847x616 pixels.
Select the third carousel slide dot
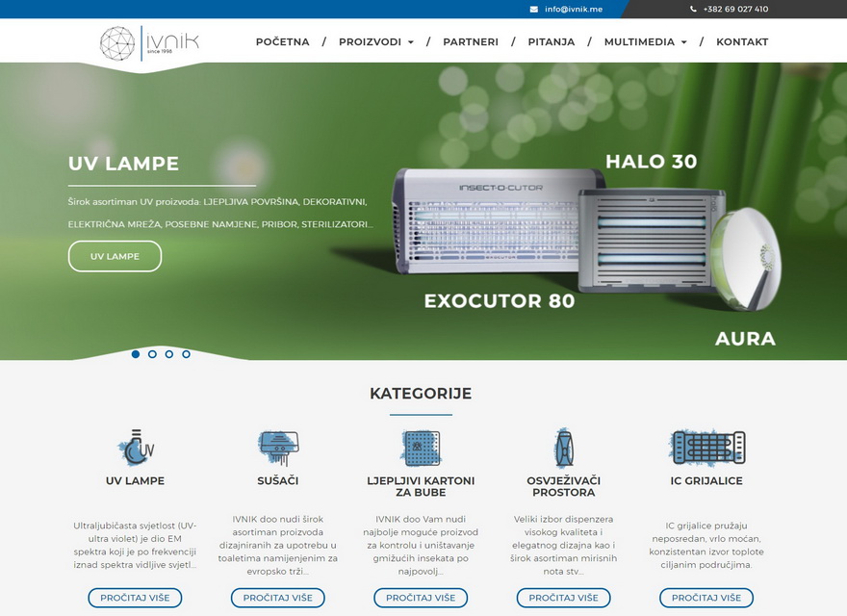pos(169,354)
